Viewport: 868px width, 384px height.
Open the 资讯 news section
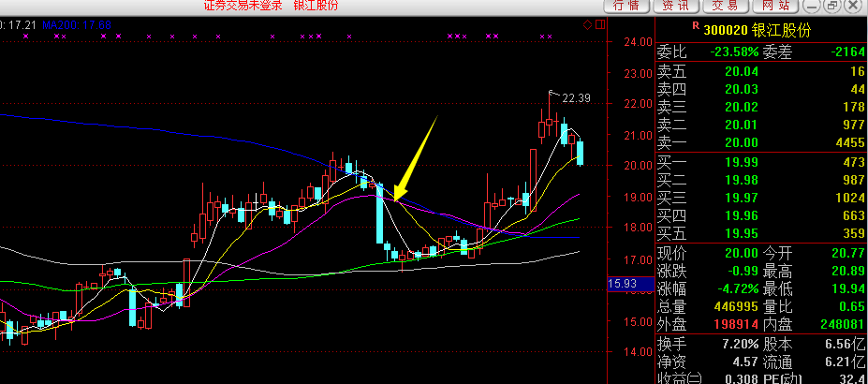point(676,6)
